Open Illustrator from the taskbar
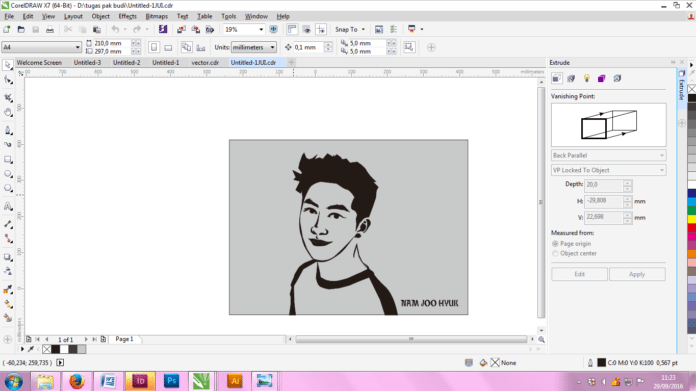Viewport: 696px width, 391px height. click(x=235, y=381)
